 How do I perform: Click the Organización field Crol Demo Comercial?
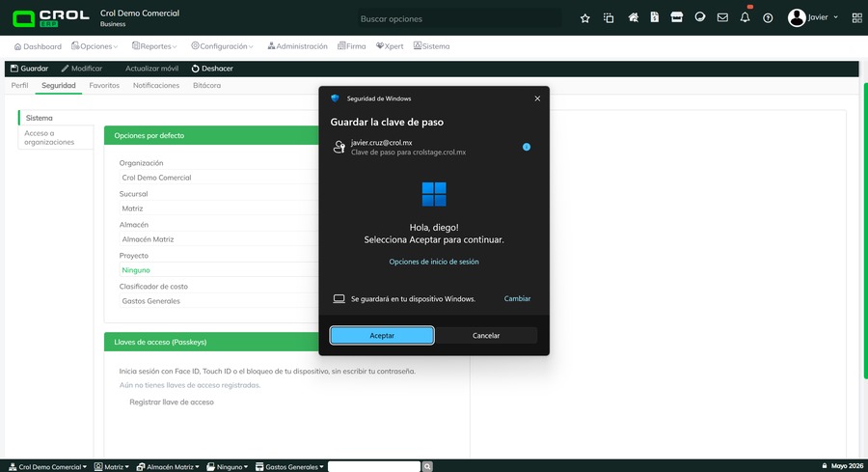(x=219, y=178)
